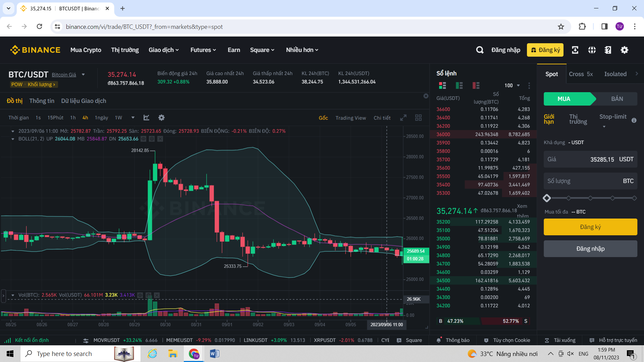Select the 1s time interval
The height and width of the screenshot is (362, 644).
[x=38, y=118]
